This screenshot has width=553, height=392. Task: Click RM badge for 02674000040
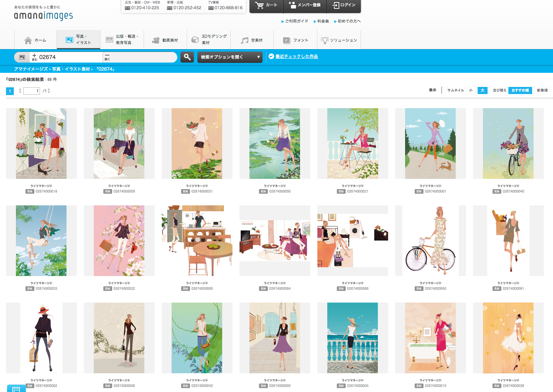point(497,192)
